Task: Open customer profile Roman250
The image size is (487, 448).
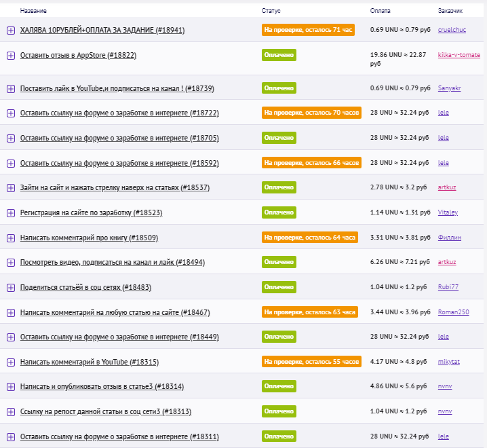Action: click(x=453, y=312)
